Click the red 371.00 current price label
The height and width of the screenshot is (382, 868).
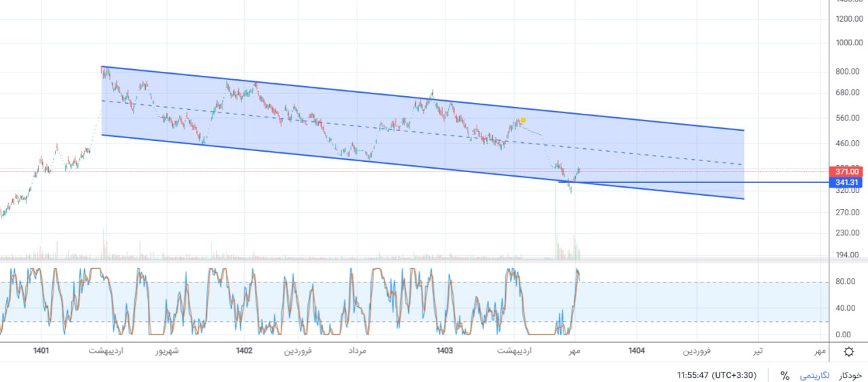pyautogui.click(x=847, y=172)
